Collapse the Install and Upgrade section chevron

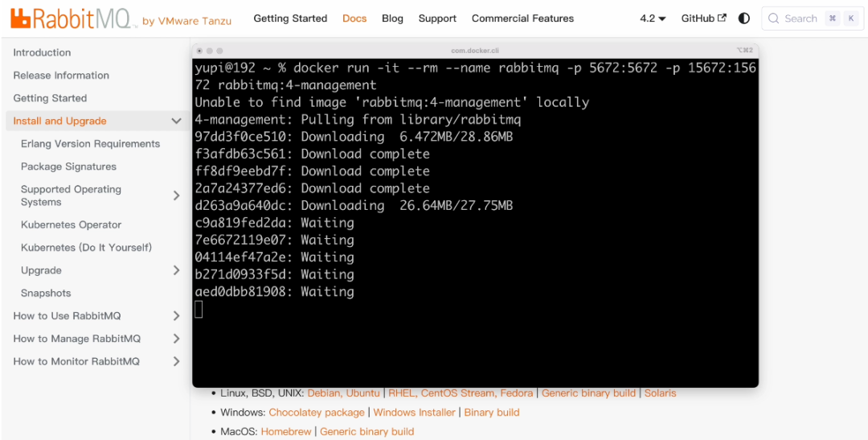[177, 121]
